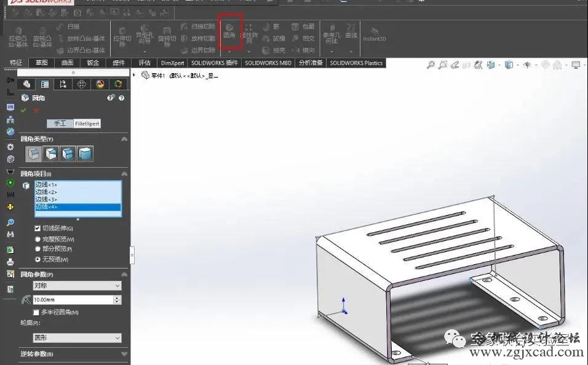
Task: Select 边线<1> in the fillet items list
Action: (78, 184)
